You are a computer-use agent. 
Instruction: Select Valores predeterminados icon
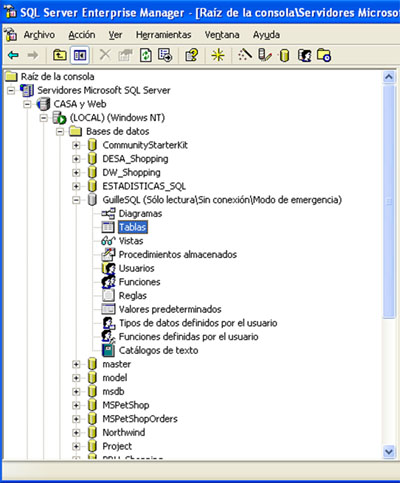[108, 309]
